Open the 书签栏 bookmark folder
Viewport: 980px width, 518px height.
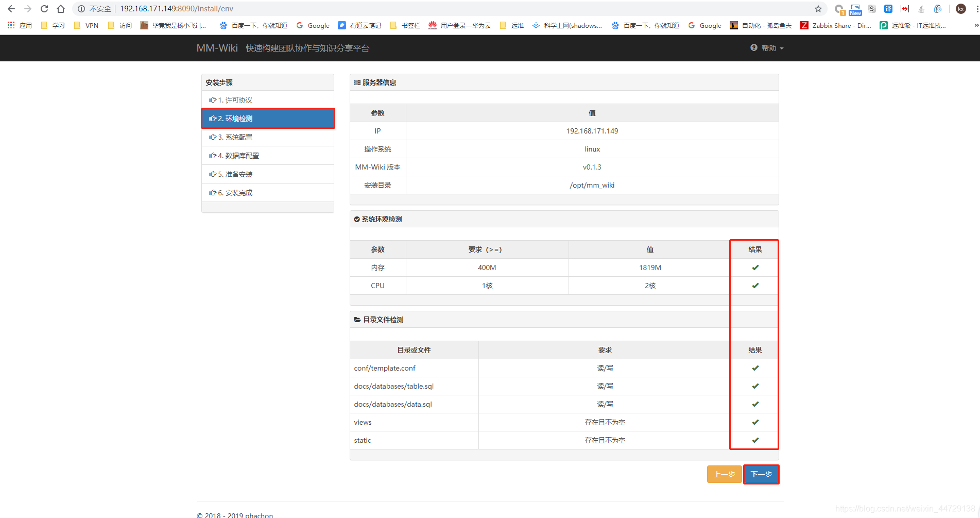[x=405, y=25]
